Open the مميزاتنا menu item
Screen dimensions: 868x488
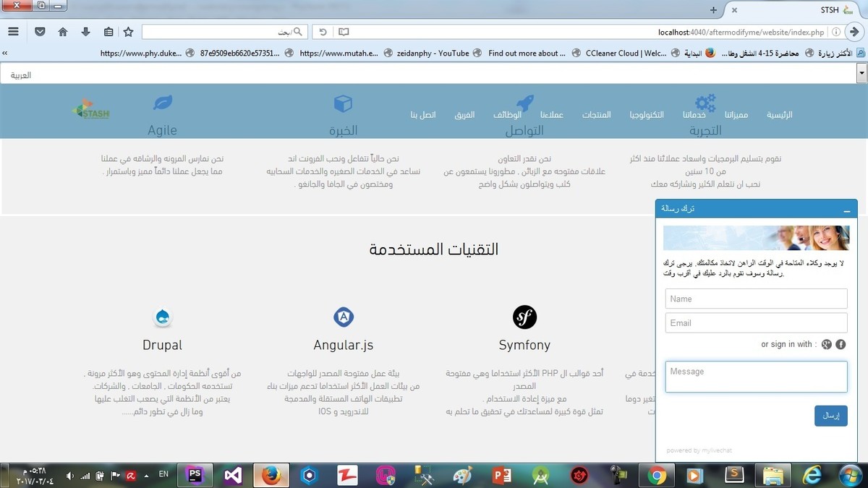tap(736, 115)
